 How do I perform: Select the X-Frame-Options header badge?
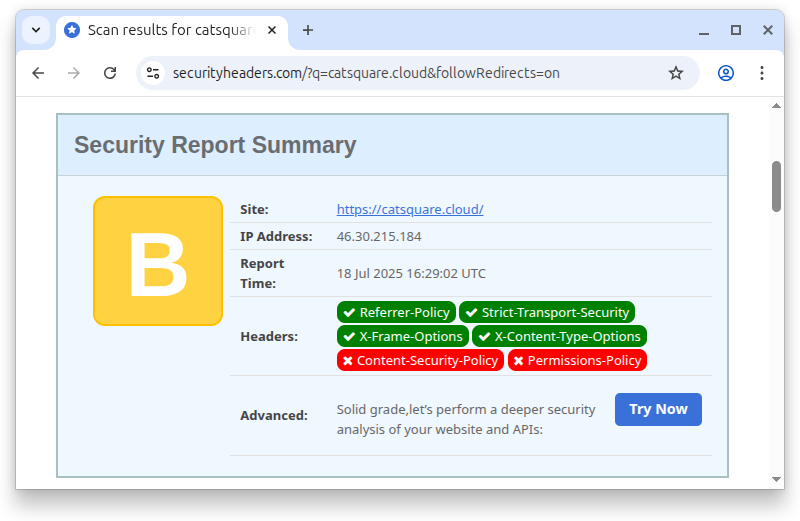click(x=402, y=336)
